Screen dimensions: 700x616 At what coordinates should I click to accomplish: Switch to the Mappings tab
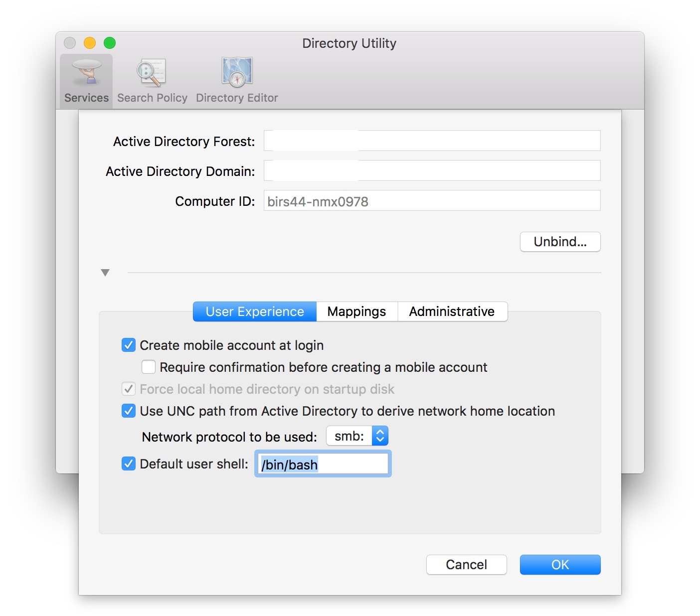point(357,311)
